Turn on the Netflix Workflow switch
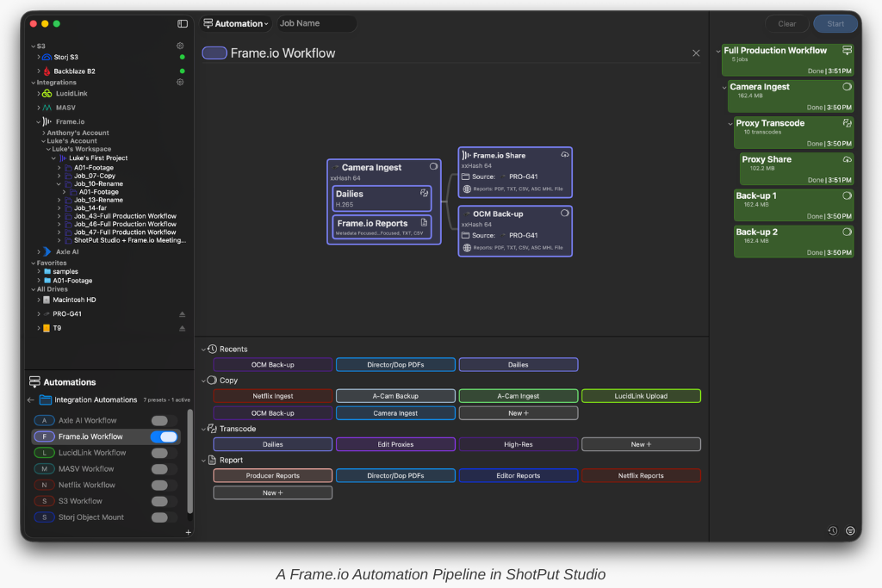The image size is (882, 588). [165, 485]
